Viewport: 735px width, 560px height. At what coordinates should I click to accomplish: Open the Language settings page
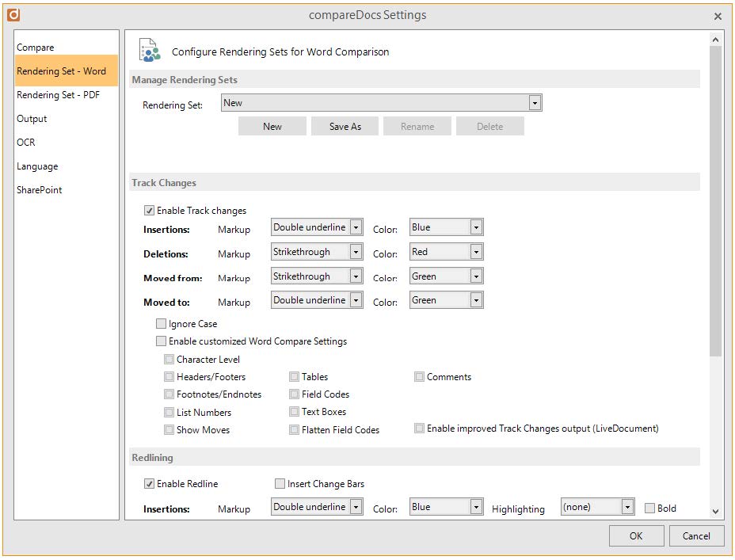(66, 166)
